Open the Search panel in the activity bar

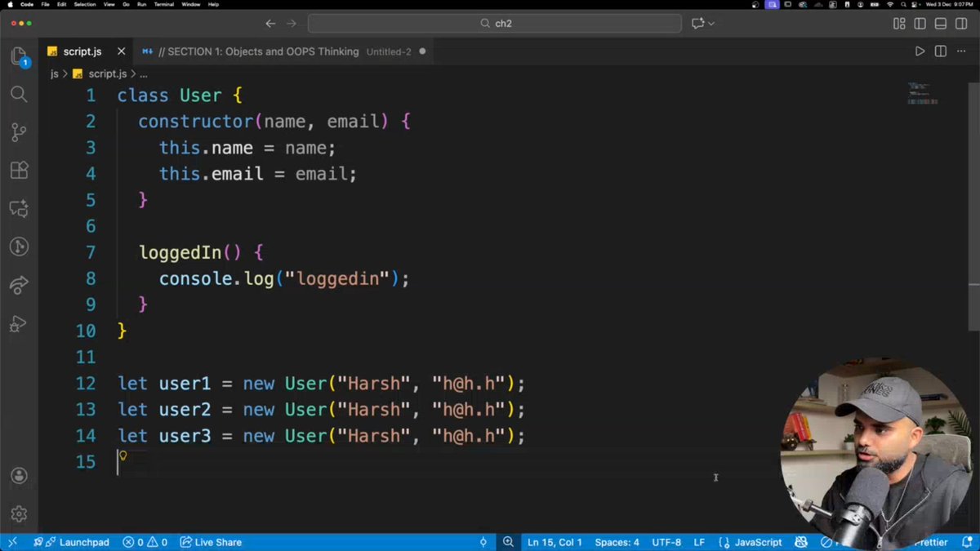tap(19, 94)
